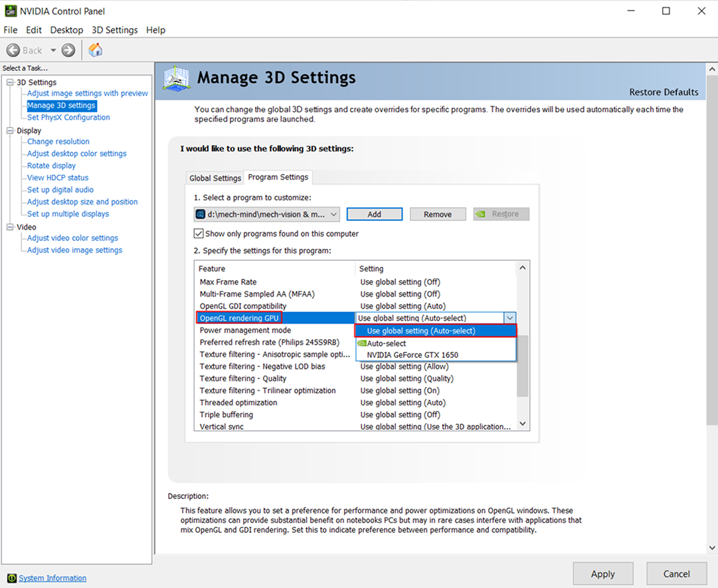Image resolution: width=718 pixels, height=588 pixels.
Task: Click the settings list scroll-up arrow
Action: pyautogui.click(x=523, y=268)
